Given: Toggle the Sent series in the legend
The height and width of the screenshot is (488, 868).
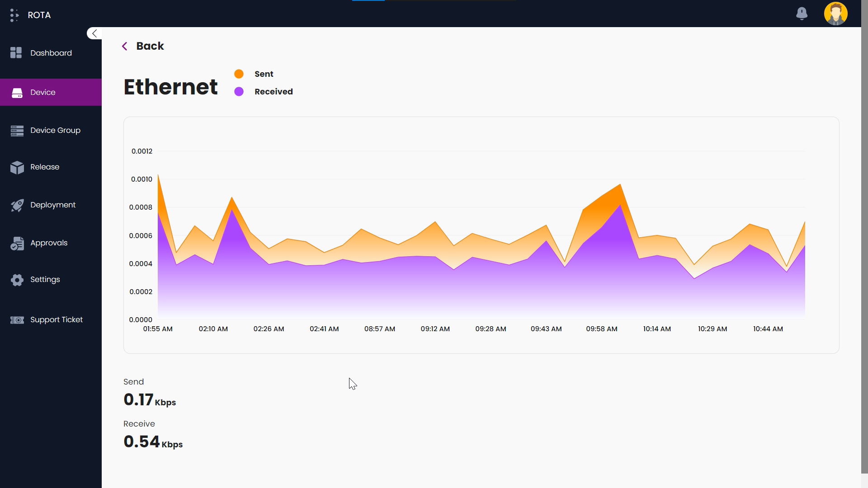Looking at the screenshot, I should point(264,74).
